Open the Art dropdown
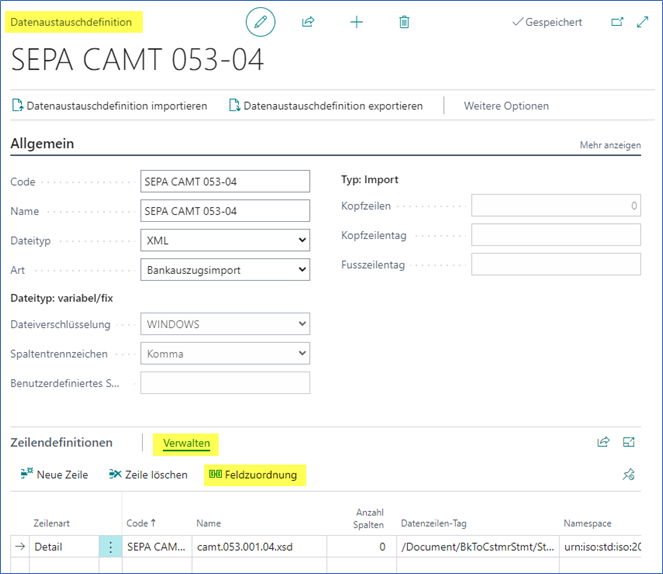The width and height of the screenshot is (663, 574). click(x=225, y=270)
